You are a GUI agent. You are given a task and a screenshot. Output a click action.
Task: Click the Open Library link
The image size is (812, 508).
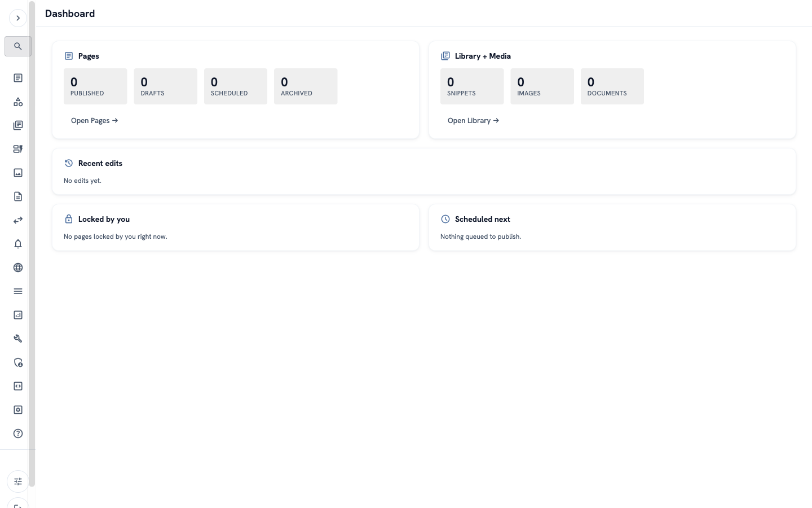pyautogui.click(x=474, y=120)
